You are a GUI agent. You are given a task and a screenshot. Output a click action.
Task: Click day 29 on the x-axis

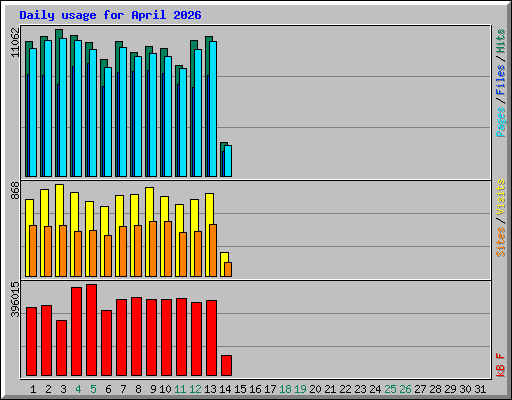tap(450, 389)
